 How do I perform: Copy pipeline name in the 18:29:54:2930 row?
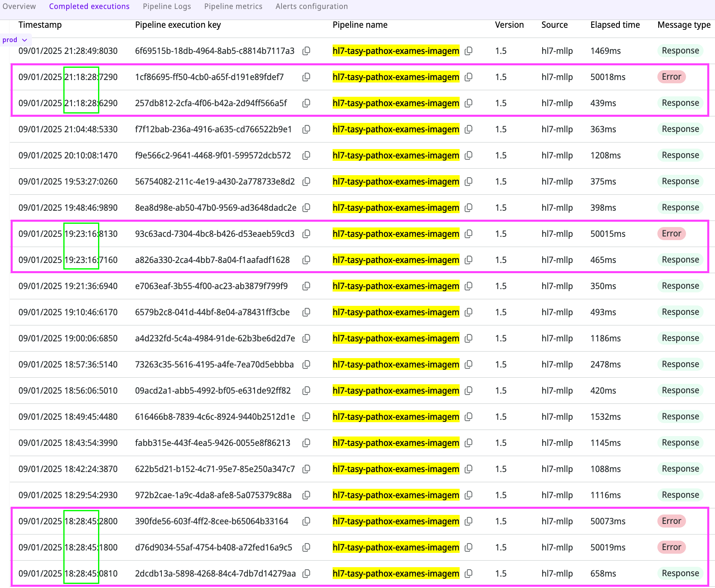pos(469,495)
